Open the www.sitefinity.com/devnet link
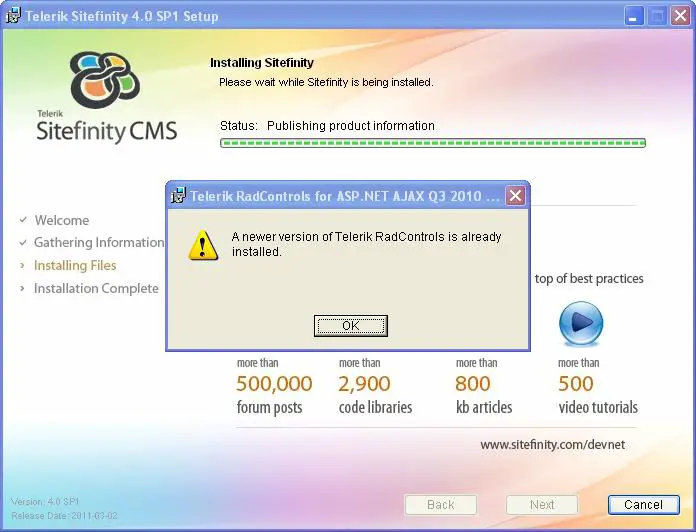696x532 pixels. coord(553,445)
